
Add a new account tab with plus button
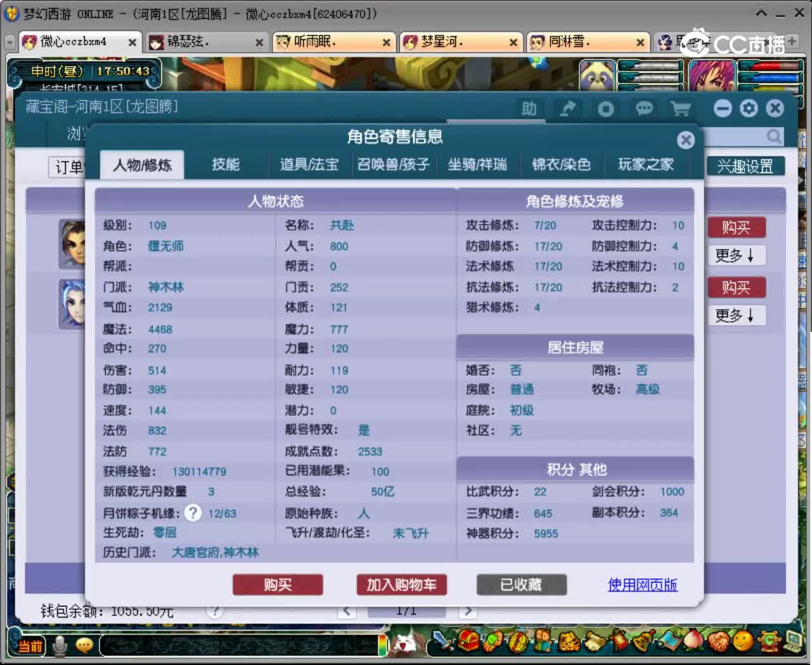(791, 42)
